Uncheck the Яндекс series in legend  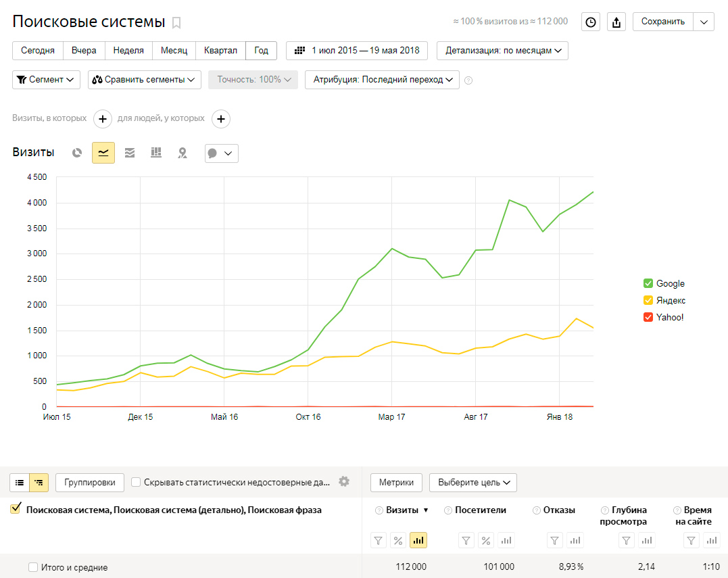point(648,300)
